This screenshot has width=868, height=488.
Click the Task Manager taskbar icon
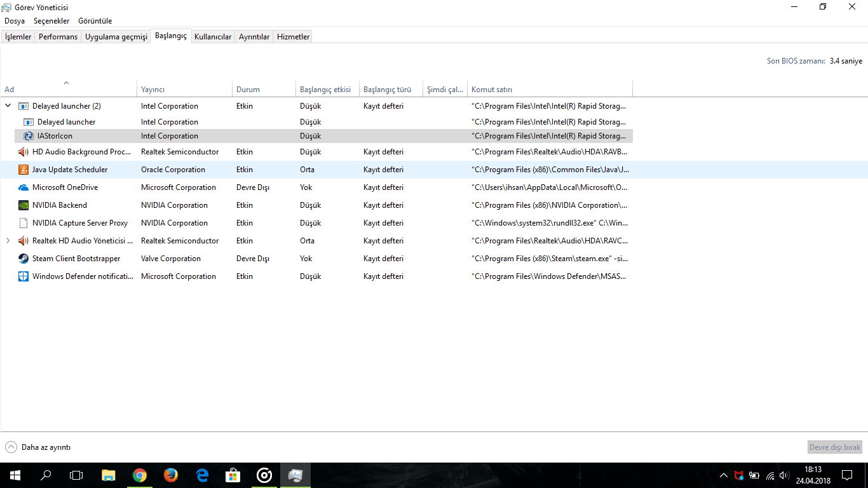tap(295, 475)
